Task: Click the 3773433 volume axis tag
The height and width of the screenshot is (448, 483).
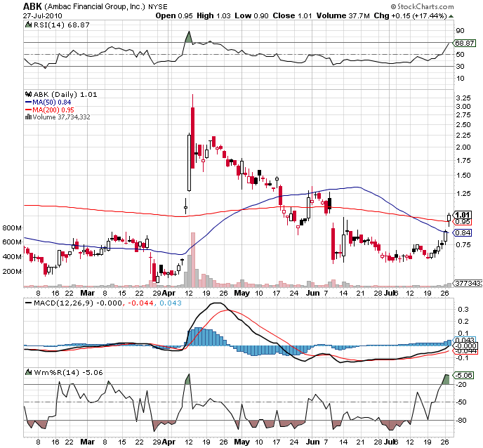Action: coord(468,283)
